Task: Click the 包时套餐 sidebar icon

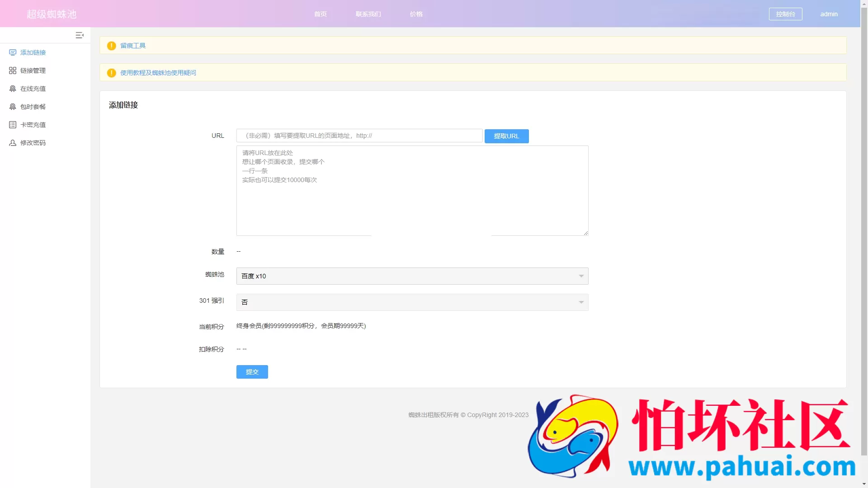Action: [13, 107]
